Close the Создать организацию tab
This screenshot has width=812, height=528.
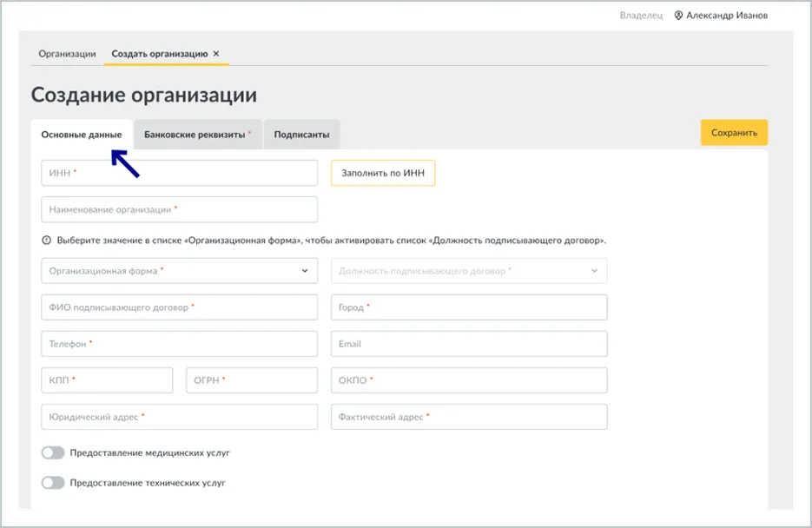pyautogui.click(x=216, y=53)
